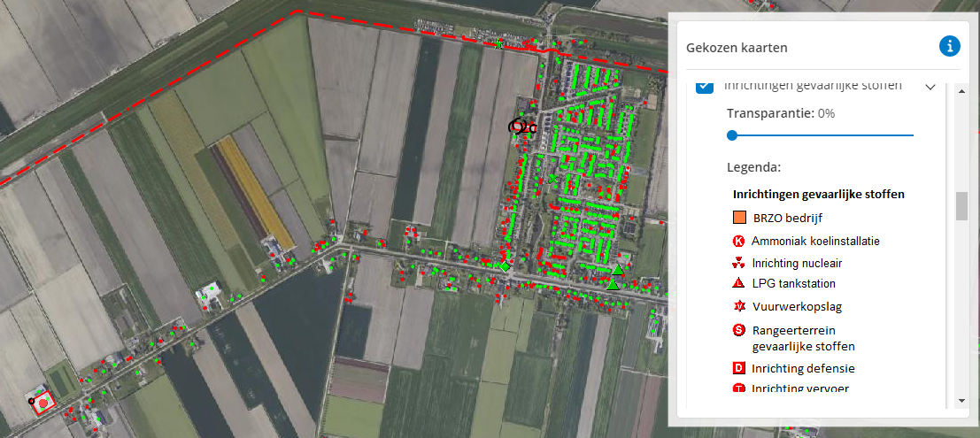Click the Vuurwerkopslag legend icon
Image resolution: width=980 pixels, height=438 pixels.
pyautogui.click(x=738, y=306)
